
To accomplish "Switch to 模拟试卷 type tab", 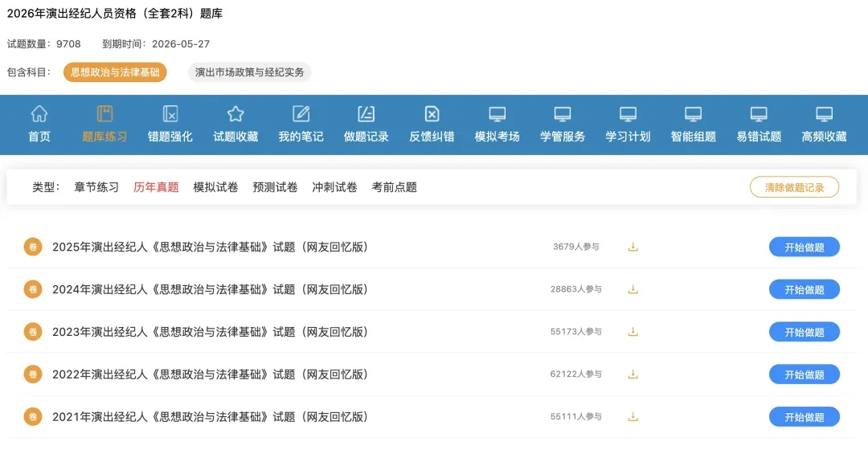I will pyautogui.click(x=215, y=187).
